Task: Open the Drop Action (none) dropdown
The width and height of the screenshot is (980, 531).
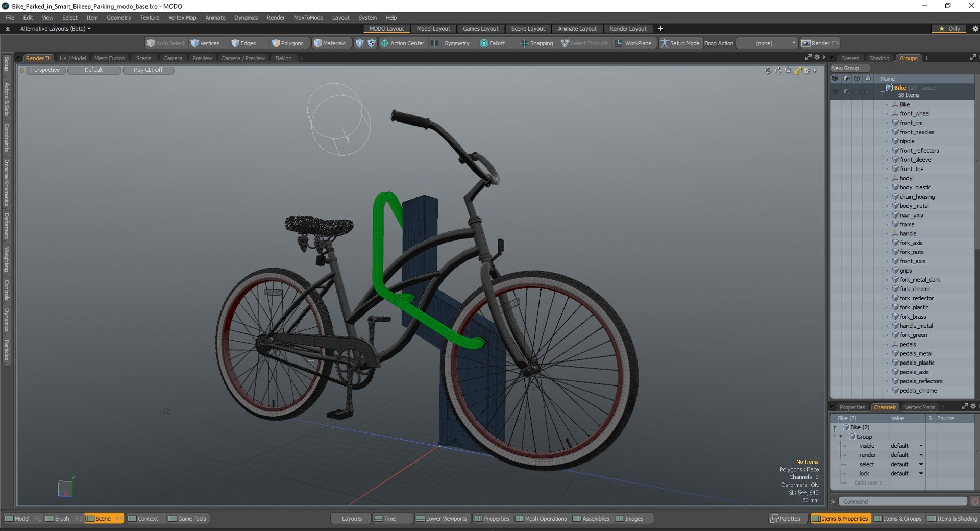Action: point(767,43)
